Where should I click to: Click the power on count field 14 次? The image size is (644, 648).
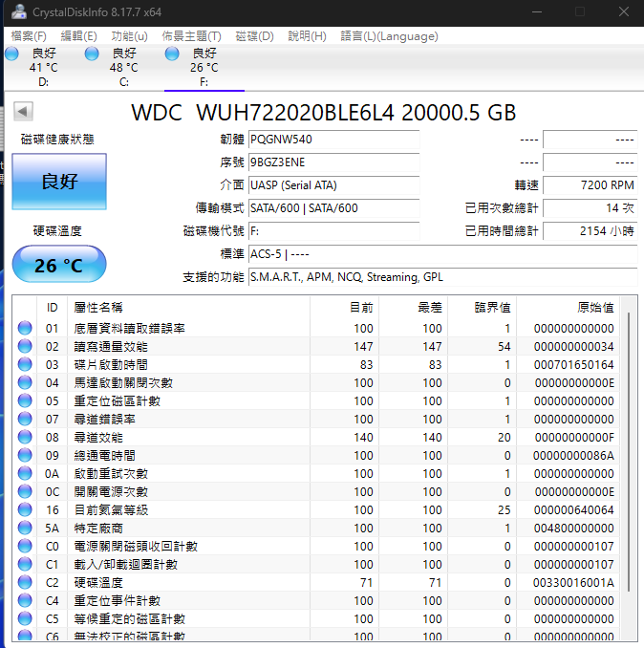click(590, 207)
